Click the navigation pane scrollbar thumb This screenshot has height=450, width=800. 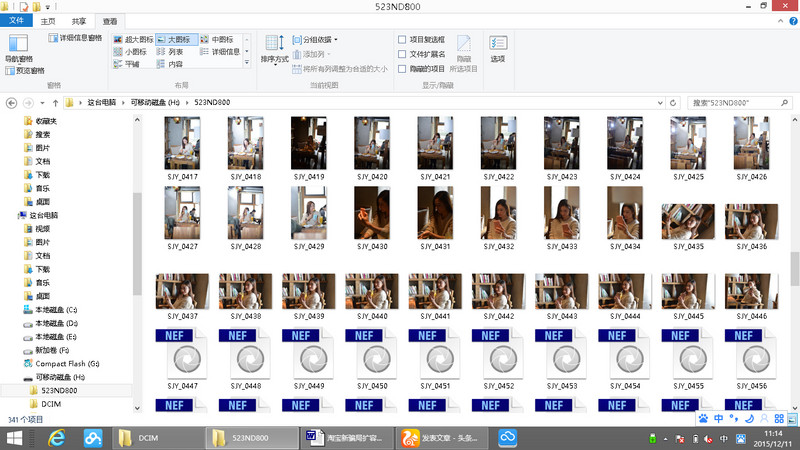(137, 243)
